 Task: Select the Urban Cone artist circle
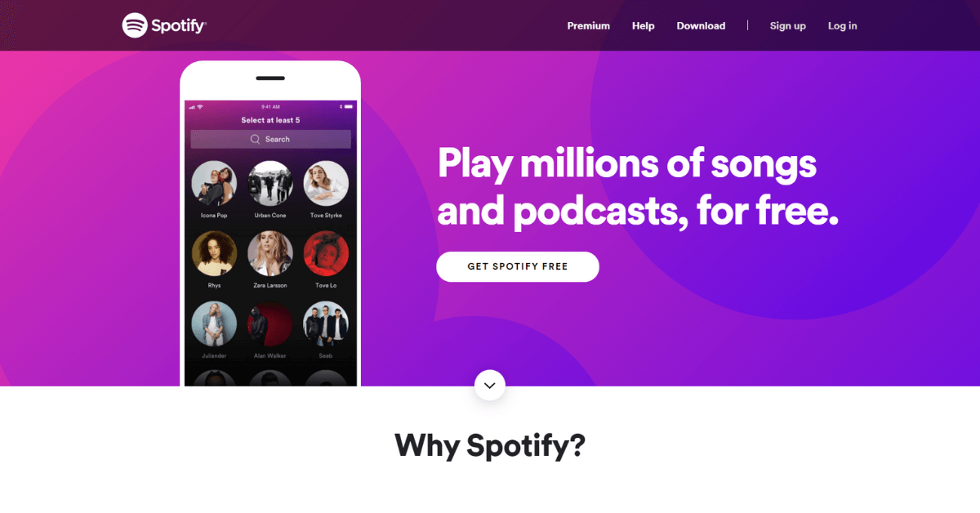(x=270, y=183)
